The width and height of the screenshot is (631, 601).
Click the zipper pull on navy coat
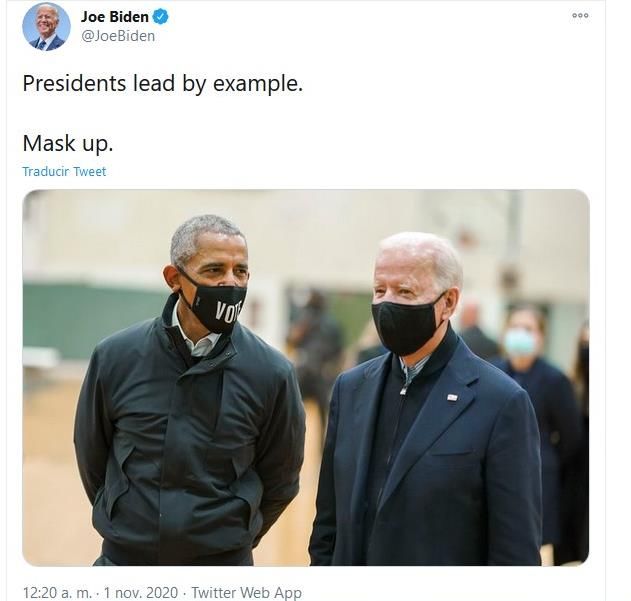403,389
